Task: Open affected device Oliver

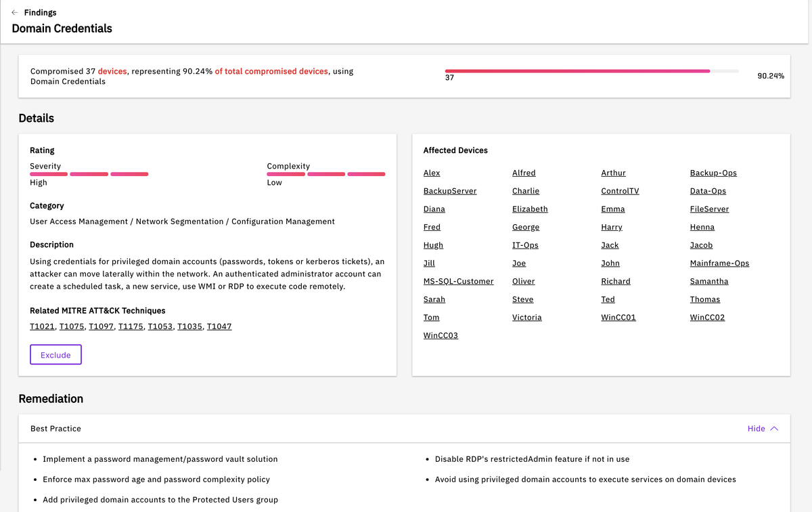Action: 524,281
